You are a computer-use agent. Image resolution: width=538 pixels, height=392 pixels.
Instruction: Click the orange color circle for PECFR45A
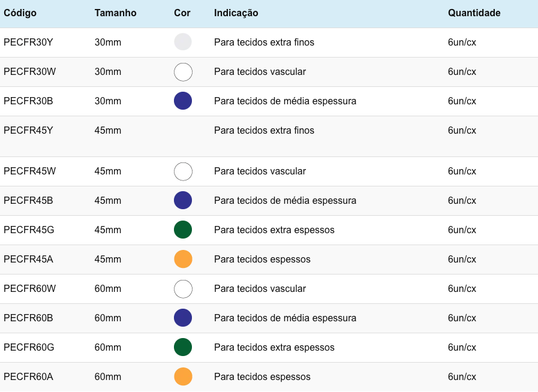[x=183, y=259]
